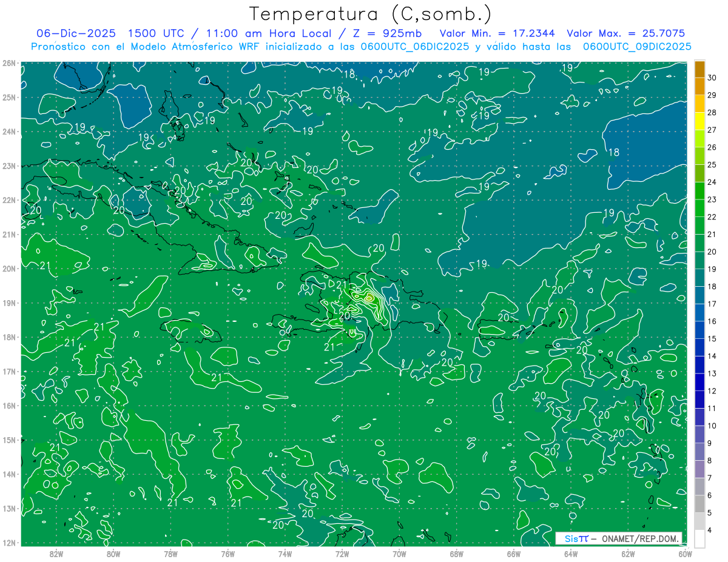Click the title "Temperatura (C,somb.)"
The image size is (728, 562).
371,15
